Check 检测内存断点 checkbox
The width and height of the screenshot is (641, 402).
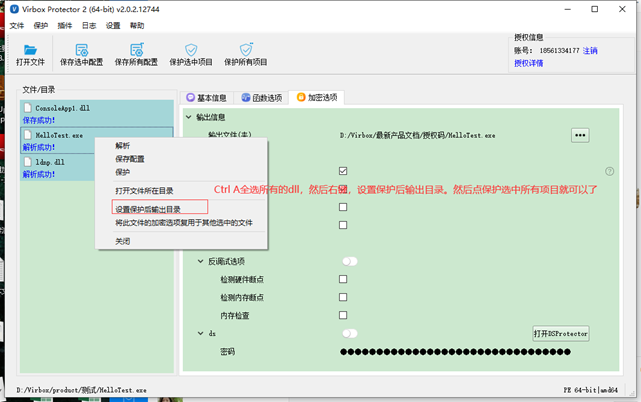click(343, 297)
